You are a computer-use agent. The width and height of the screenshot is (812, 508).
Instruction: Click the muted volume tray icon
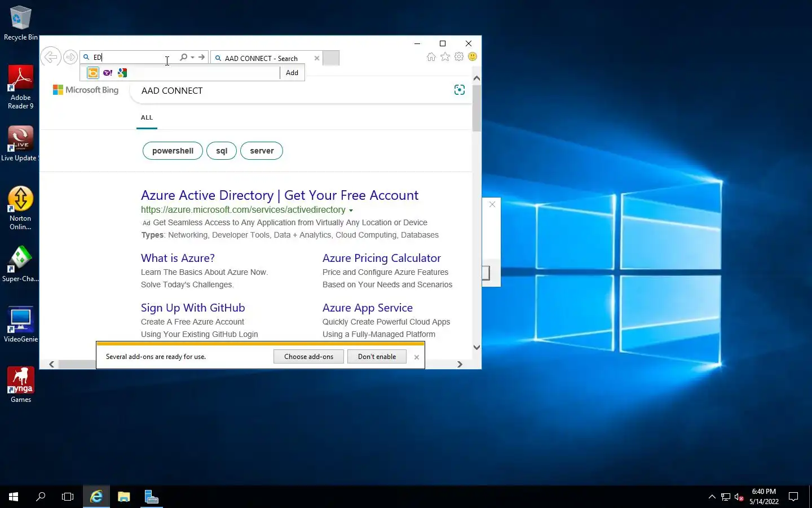point(739,497)
